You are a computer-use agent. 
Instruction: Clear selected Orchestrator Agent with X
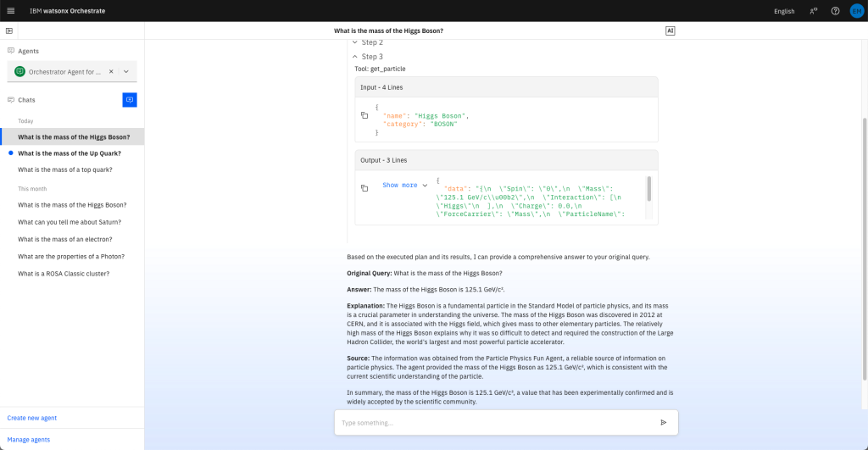[111, 71]
